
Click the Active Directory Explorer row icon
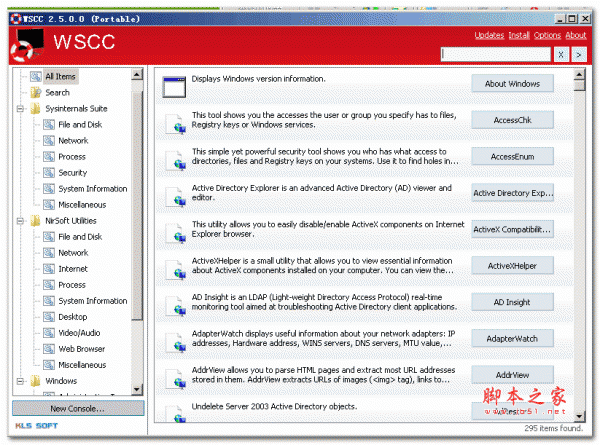tap(176, 196)
